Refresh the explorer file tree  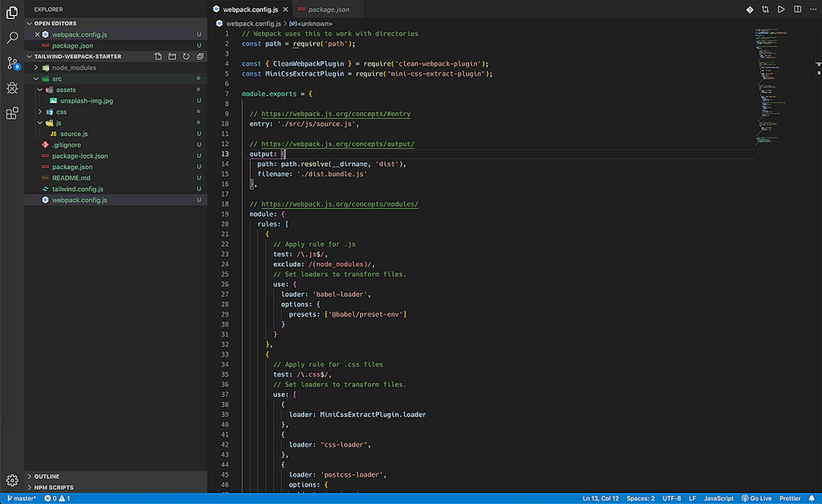click(186, 56)
